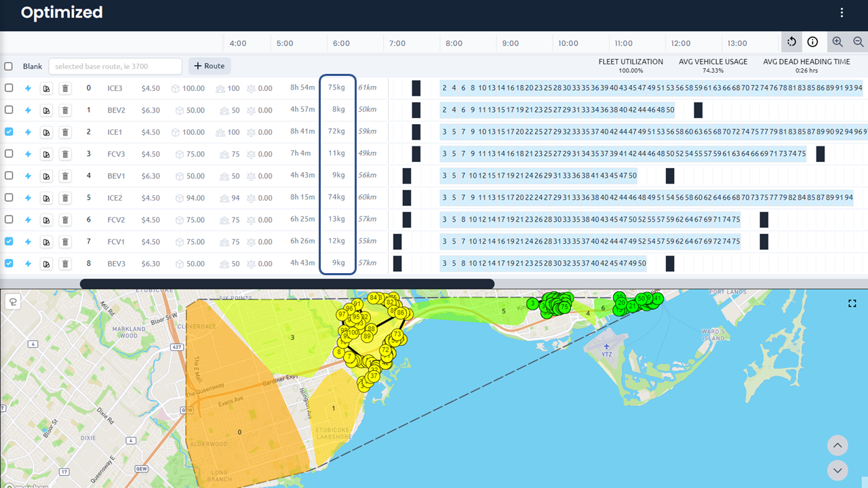Viewport: 868px width, 488px height.
Task: Select the lasso draw tool on the map
Action: pyautogui.click(x=12, y=302)
